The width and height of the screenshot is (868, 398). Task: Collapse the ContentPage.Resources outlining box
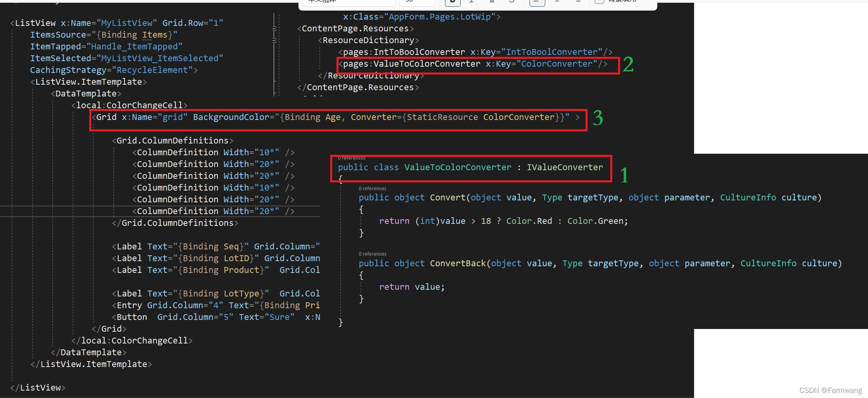coord(274,29)
